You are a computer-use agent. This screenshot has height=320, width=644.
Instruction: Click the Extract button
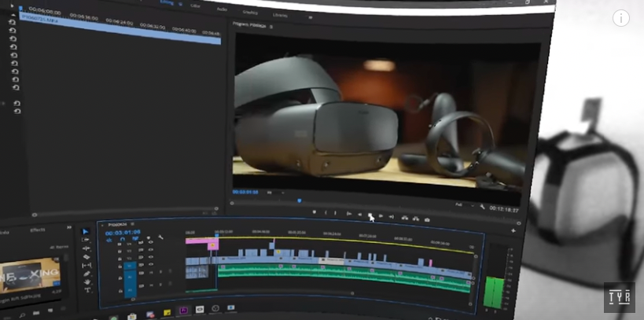[x=416, y=219]
